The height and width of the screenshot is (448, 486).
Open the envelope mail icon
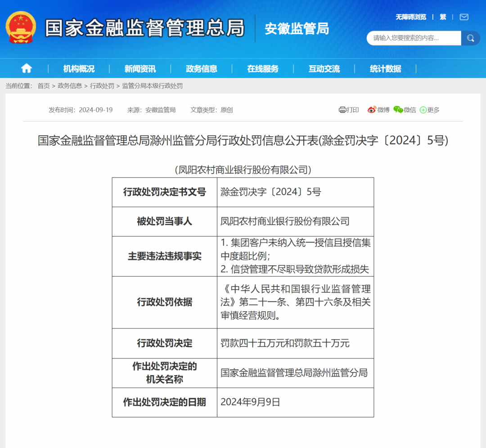[x=464, y=17]
